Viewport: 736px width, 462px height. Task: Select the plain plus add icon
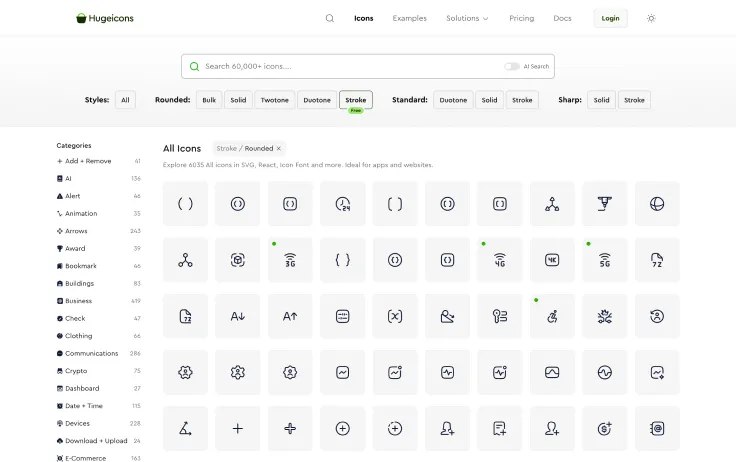[238, 428]
